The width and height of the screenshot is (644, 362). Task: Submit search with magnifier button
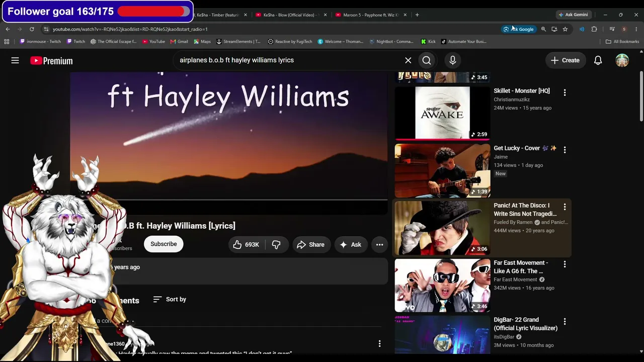[427, 60]
